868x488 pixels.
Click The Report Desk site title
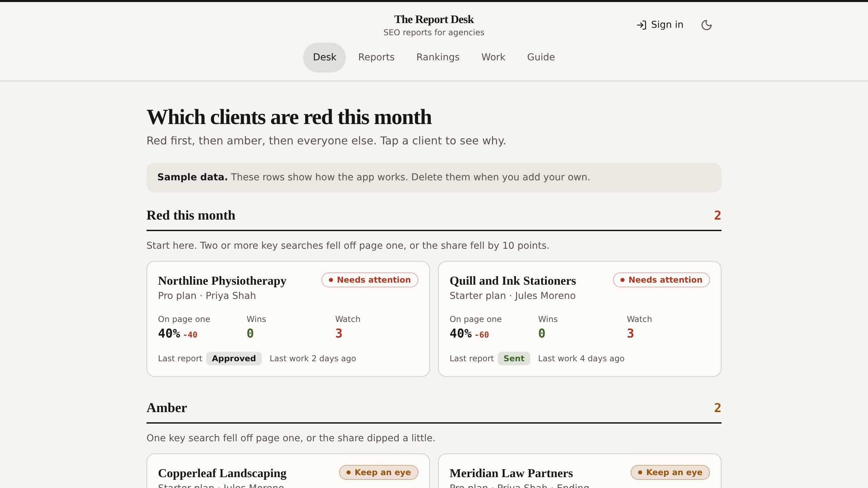click(434, 19)
